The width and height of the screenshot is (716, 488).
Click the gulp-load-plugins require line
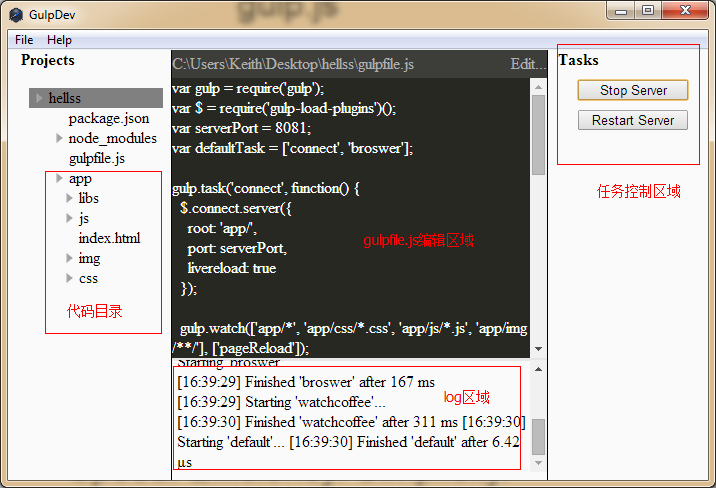[x=284, y=108]
